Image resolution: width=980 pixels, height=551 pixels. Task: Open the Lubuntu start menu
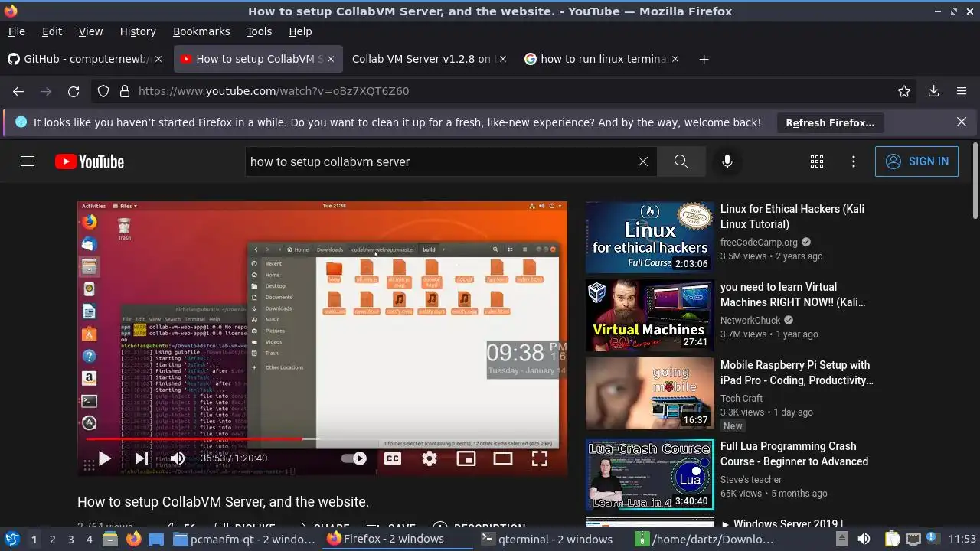click(11, 540)
